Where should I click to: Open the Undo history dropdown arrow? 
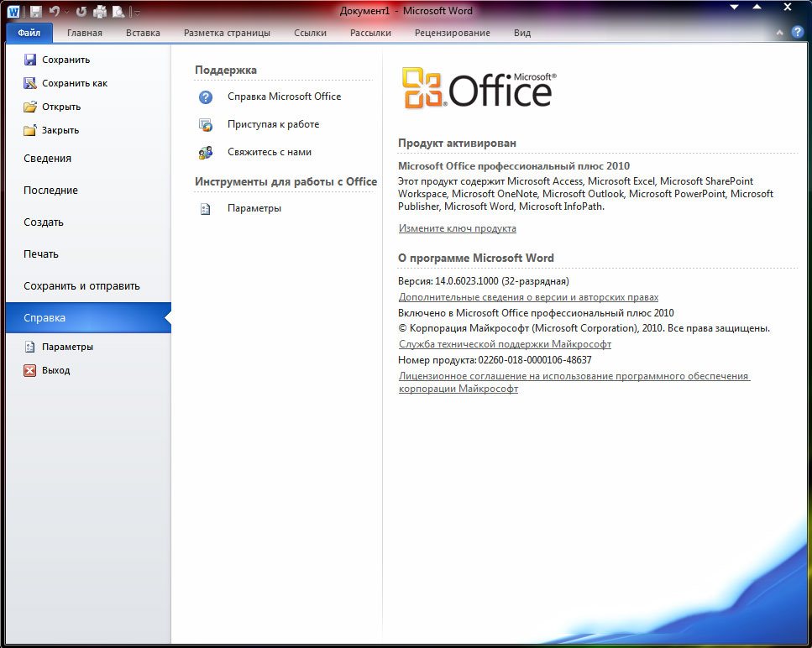point(66,13)
